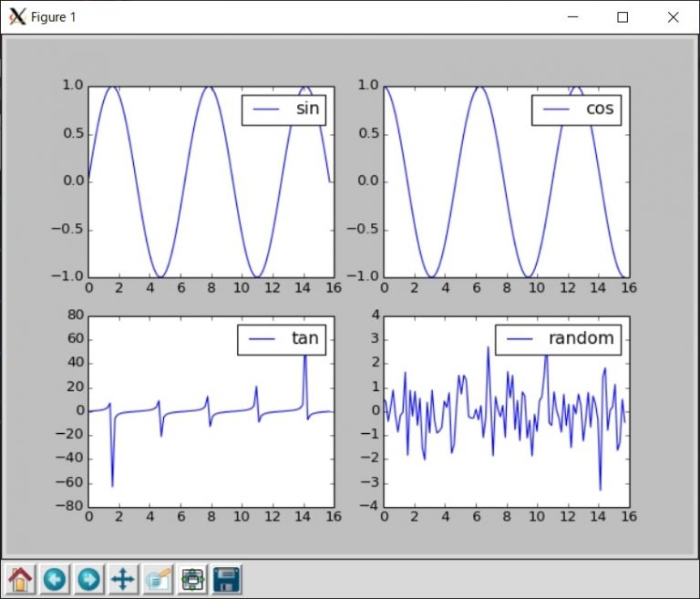This screenshot has height=599, width=700.
Task: Select the Zoom to rectangle tool
Action: click(x=158, y=579)
